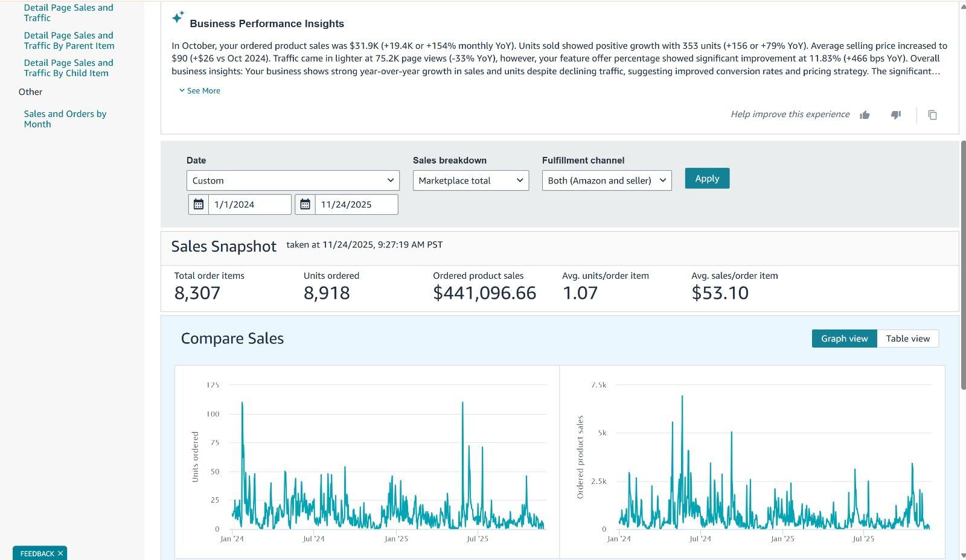
Task: Open Detail Page Sales and Traffic By Parent Item
Action: pyautogui.click(x=69, y=40)
